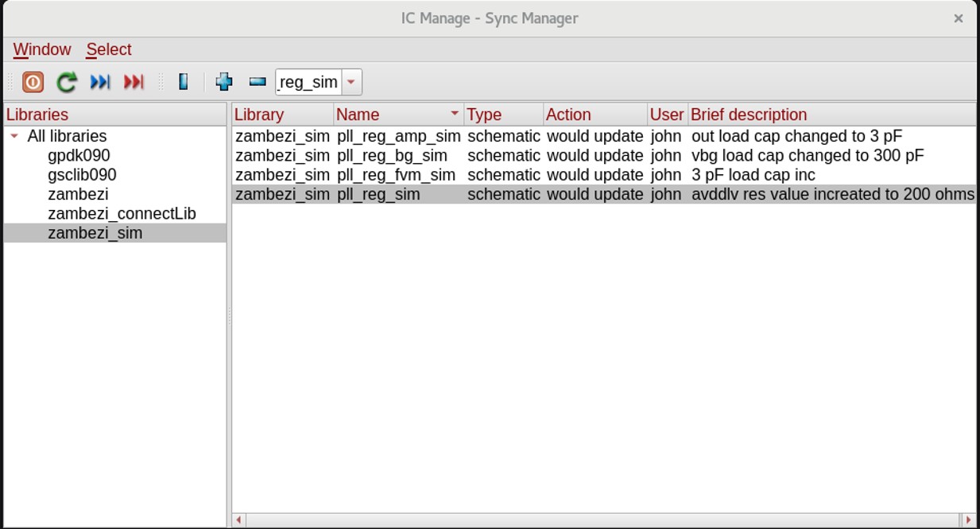Click the red skip-forward sync icon
This screenshot has width=980, height=529.
pos(134,82)
